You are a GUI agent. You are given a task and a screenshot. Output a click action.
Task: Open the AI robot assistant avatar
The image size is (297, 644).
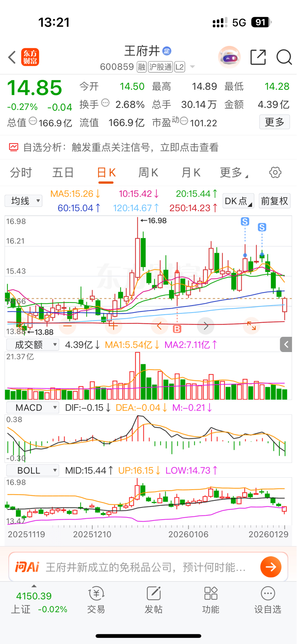pyautogui.click(x=229, y=57)
